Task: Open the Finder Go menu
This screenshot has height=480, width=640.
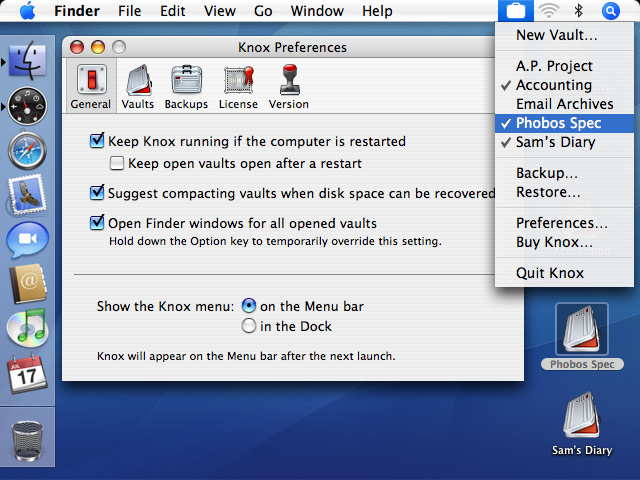Action: tap(263, 11)
